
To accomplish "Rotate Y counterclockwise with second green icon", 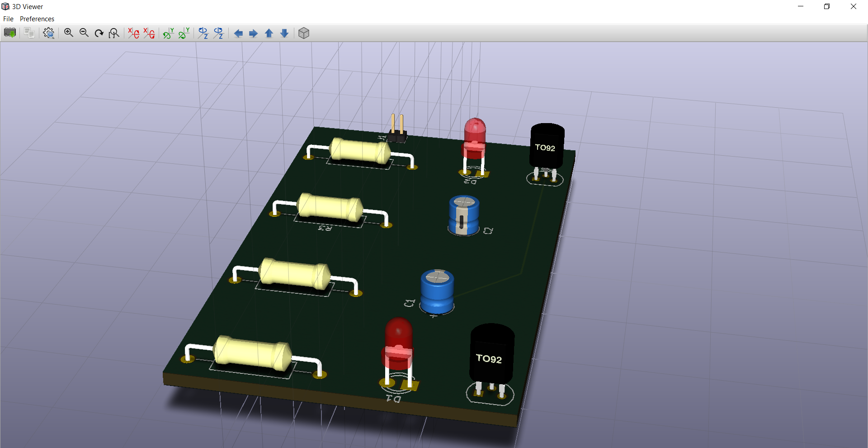I will coord(184,33).
